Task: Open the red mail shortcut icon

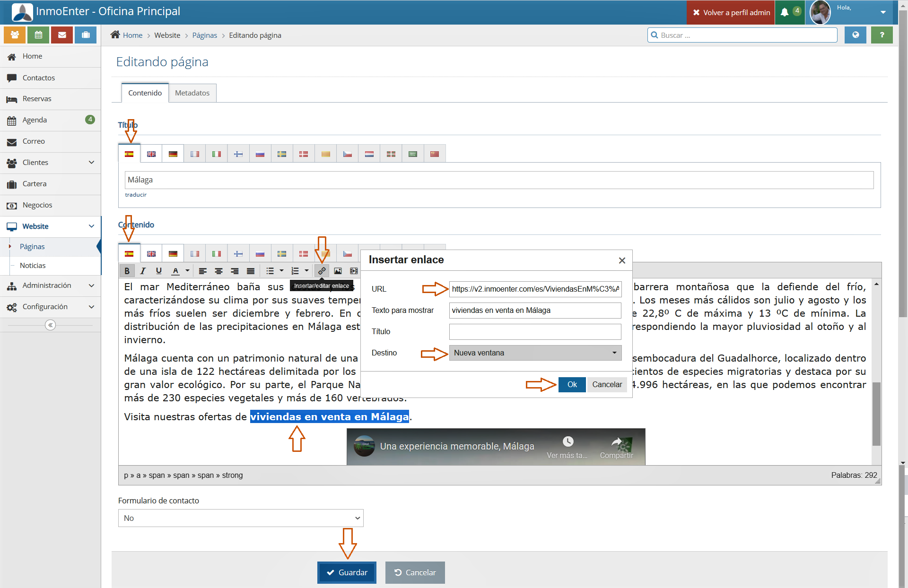Action: pyautogui.click(x=62, y=35)
